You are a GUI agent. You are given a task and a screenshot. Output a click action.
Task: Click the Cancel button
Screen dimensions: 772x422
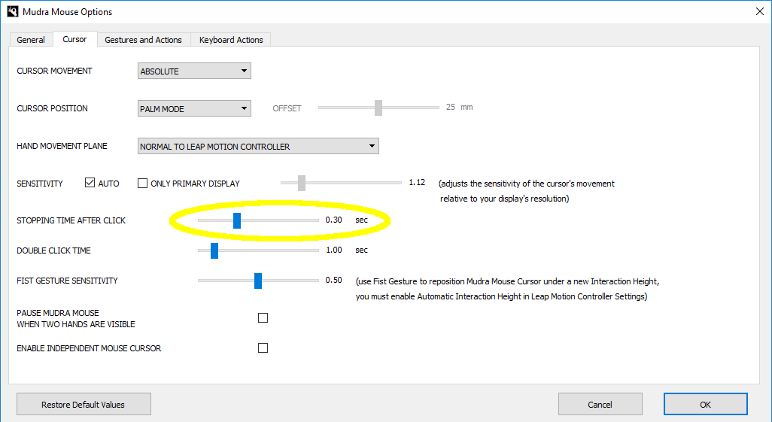coord(600,404)
